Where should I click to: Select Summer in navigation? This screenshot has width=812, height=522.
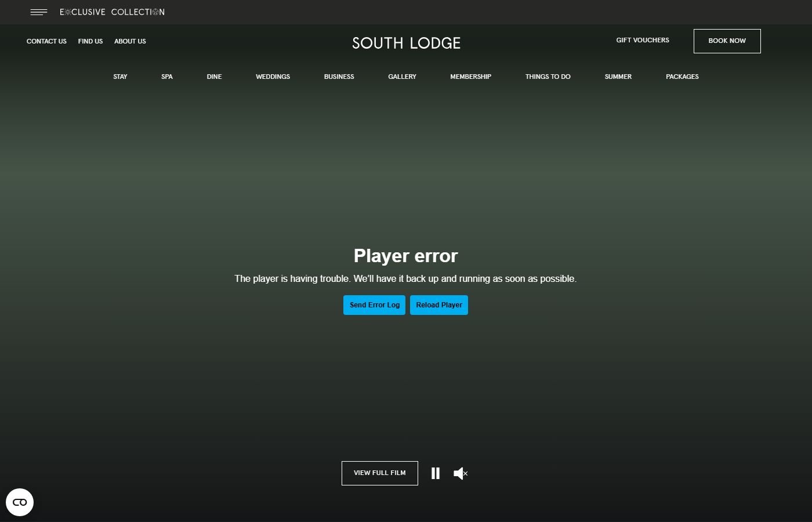[618, 77]
